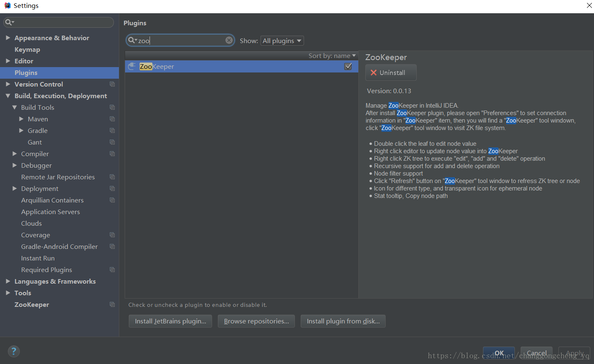The image size is (594, 364).
Task: Click project-level icon beside Deployment
Action: [x=112, y=188]
